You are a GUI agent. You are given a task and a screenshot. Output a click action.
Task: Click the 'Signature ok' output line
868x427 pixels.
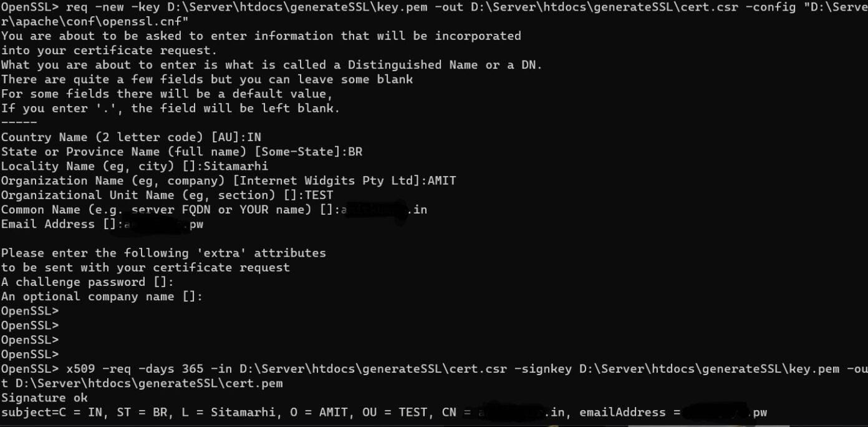tap(44, 398)
